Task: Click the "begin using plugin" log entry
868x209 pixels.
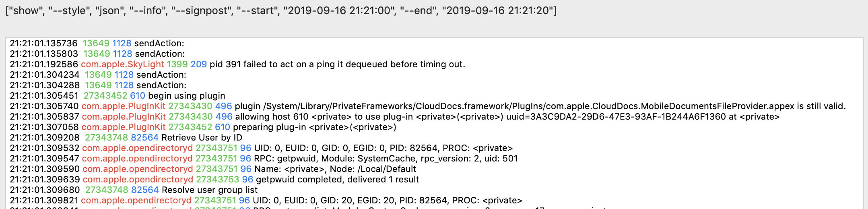Action: coord(186,95)
